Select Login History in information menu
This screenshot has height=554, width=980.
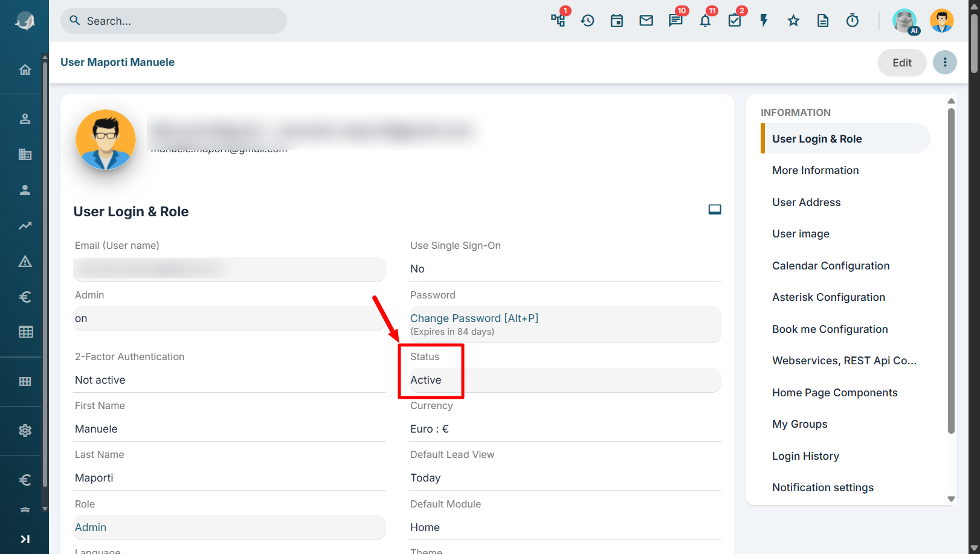pos(805,456)
